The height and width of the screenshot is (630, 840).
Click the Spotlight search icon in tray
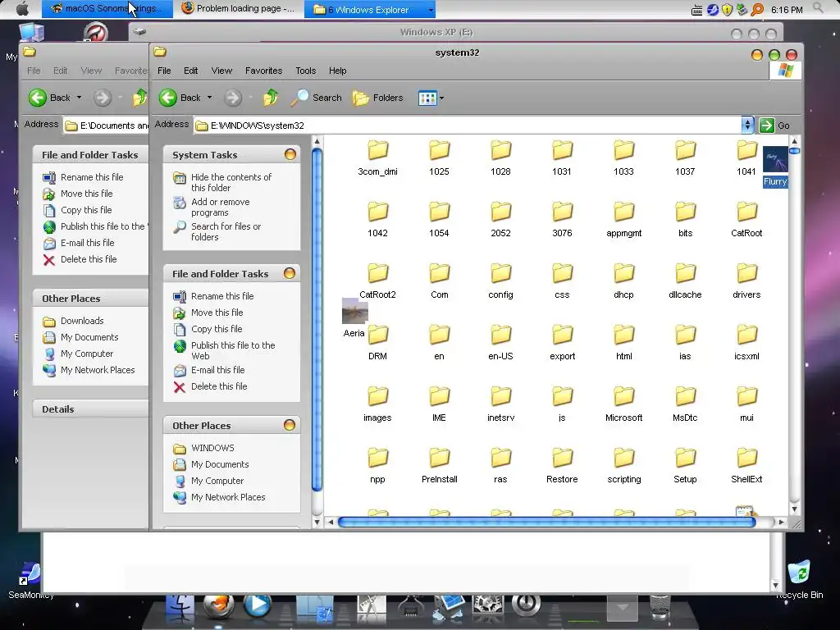coord(817,7)
